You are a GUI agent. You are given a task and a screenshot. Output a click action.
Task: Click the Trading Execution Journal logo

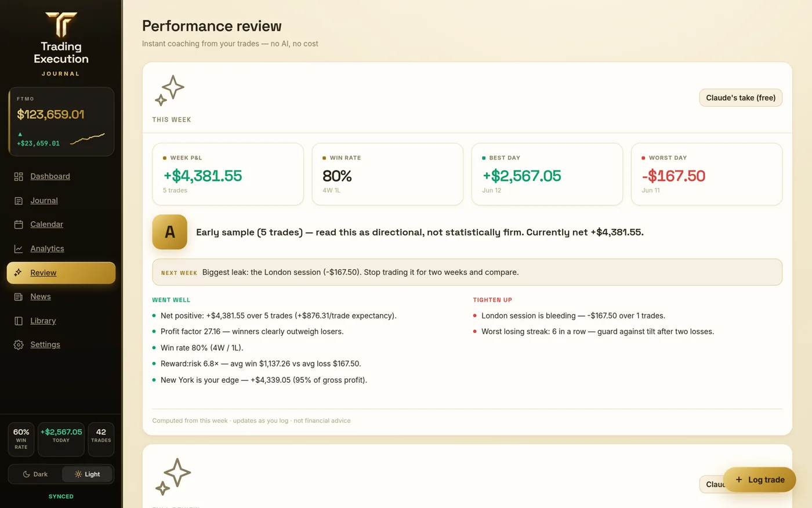click(x=61, y=44)
